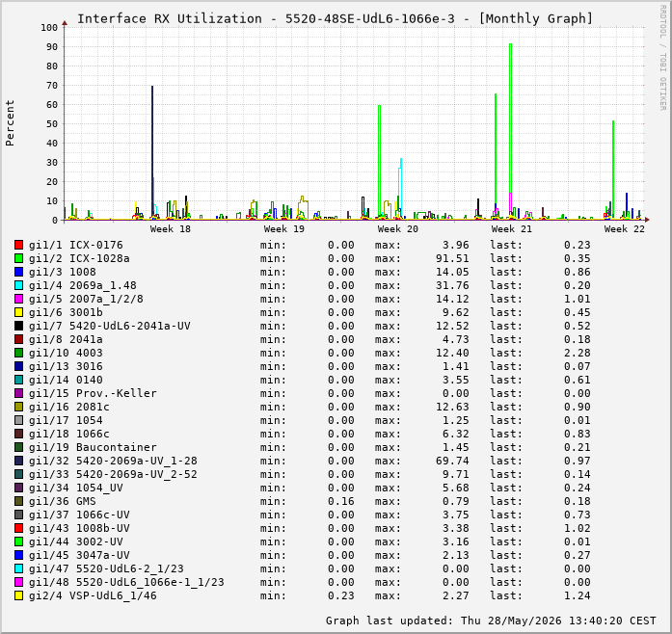Click the cyan swatch for gi1/4 2069a_1.48
The width and height of the screenshot is (672, 634).
pyautogui.click(x=19, y=285)
